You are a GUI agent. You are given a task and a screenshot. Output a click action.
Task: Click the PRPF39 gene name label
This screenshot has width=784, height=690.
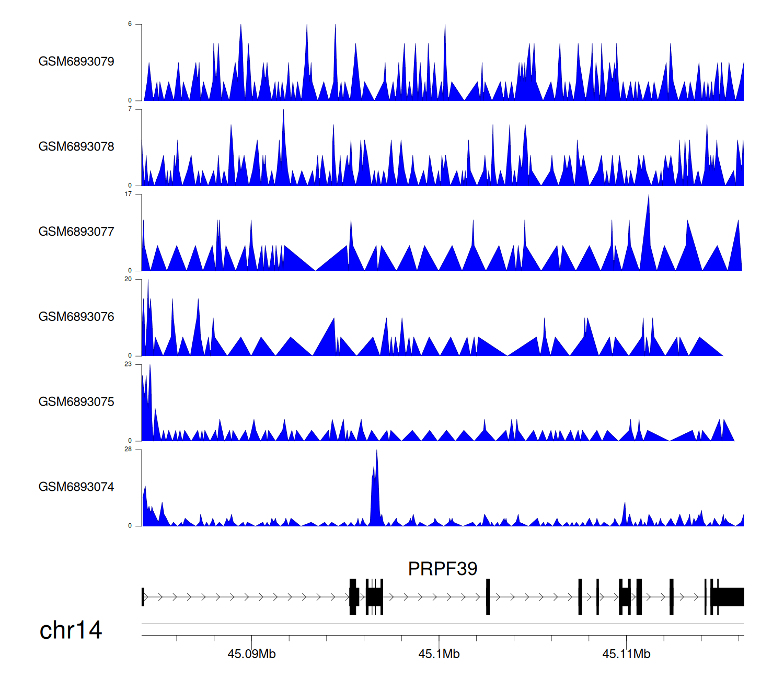coord(442,569)
